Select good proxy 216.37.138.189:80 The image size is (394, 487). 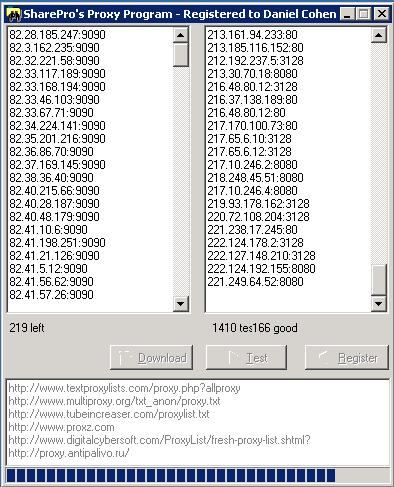tap(252, 100)
